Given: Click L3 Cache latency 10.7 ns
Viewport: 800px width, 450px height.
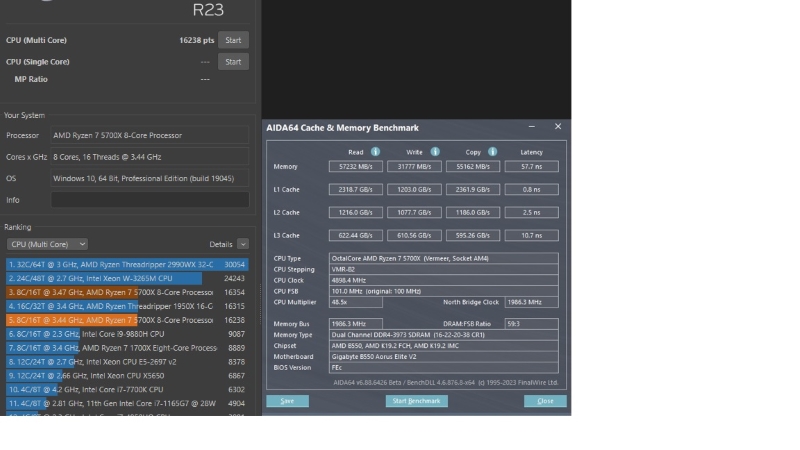Looking at the screenshot, I should [532, 235].
